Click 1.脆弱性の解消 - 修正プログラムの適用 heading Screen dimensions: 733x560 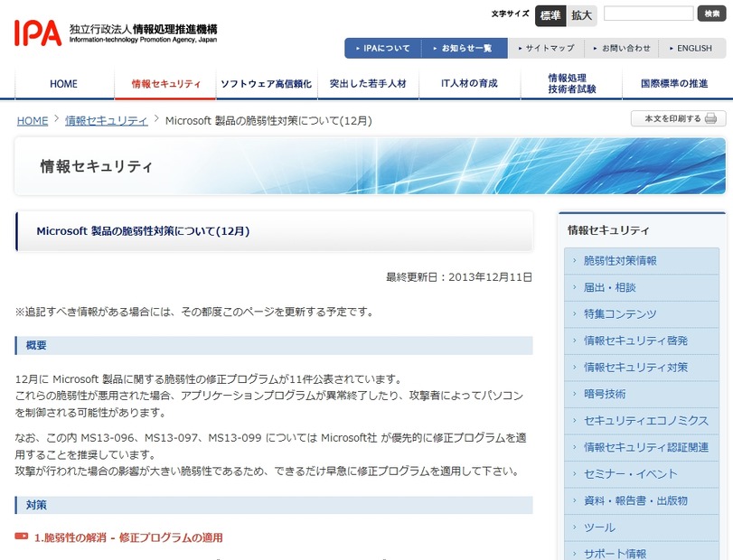point(128,537)
